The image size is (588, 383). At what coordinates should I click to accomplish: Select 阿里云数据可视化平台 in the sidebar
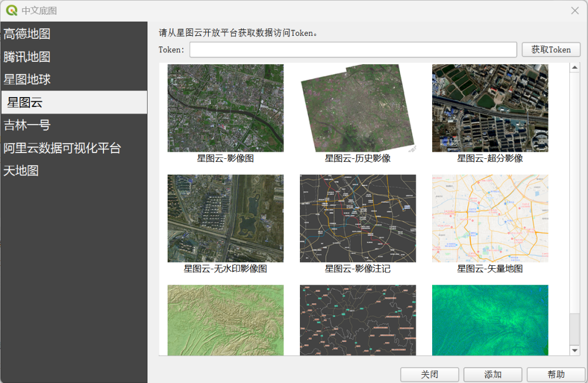[x=62, y=148]
